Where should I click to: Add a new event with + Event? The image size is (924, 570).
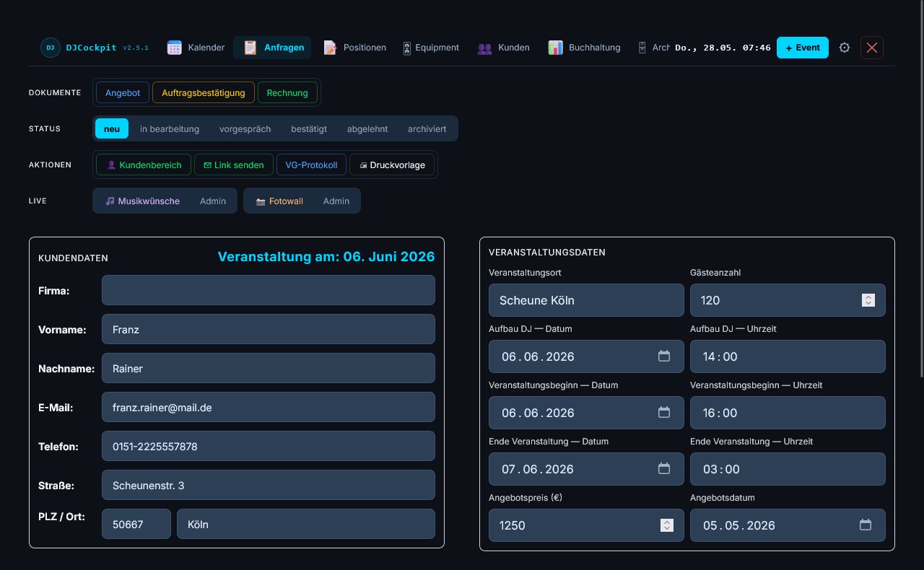(803, 48)
